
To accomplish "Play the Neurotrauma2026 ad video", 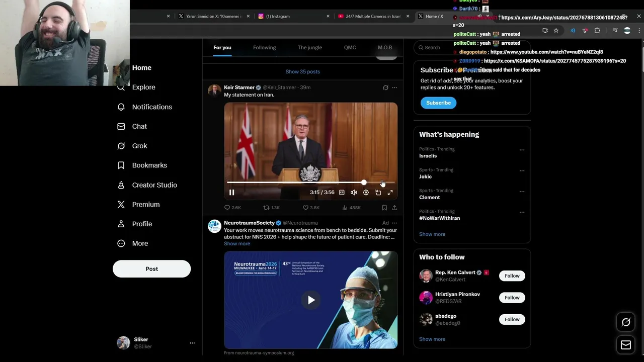I will [311, 300].
